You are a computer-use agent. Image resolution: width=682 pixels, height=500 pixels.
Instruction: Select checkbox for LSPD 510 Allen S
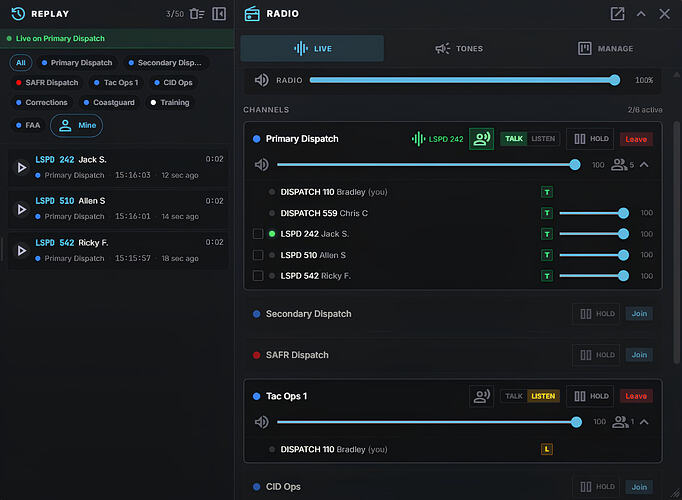tap(258, 255)
